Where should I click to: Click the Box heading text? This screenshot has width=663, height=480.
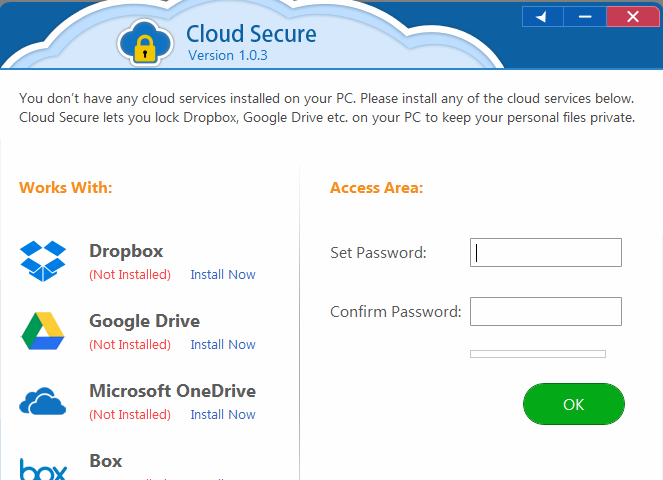(x=106, y=461)
